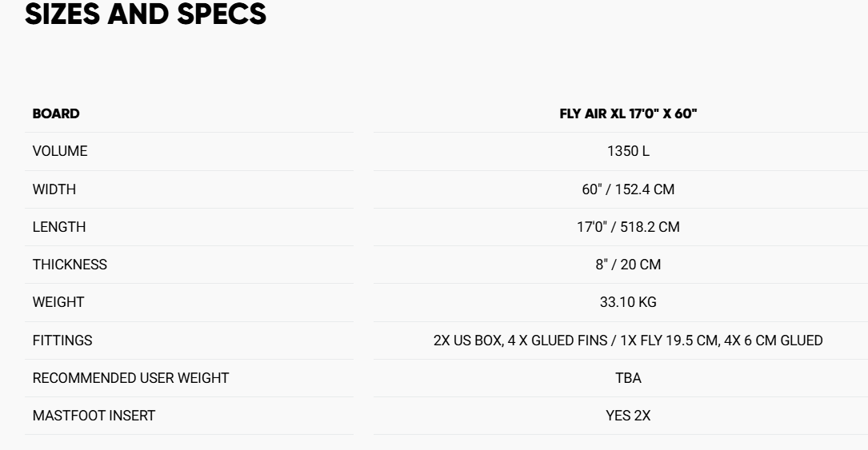Click the 33.10 KG weight value

628,303
